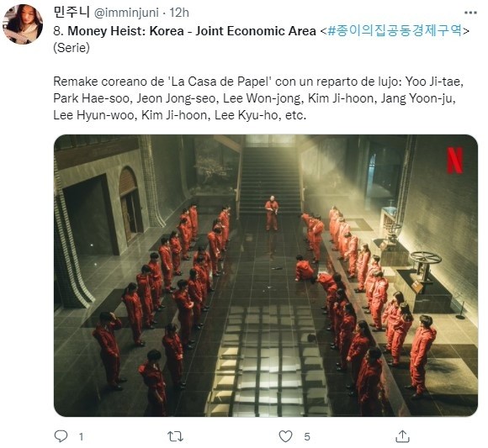Open the three-dot more options menu
Viewport: 488px width, 448px height.
tap(470, 13)
